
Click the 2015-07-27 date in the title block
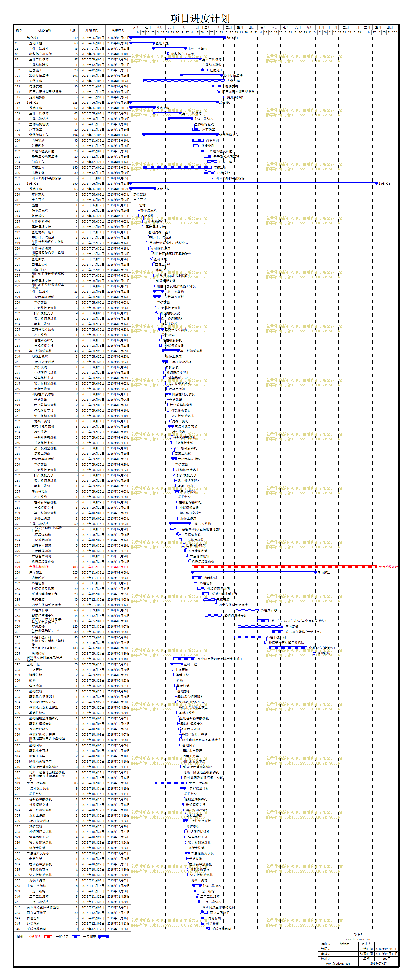pyautogui.click(x=378, y=963)
